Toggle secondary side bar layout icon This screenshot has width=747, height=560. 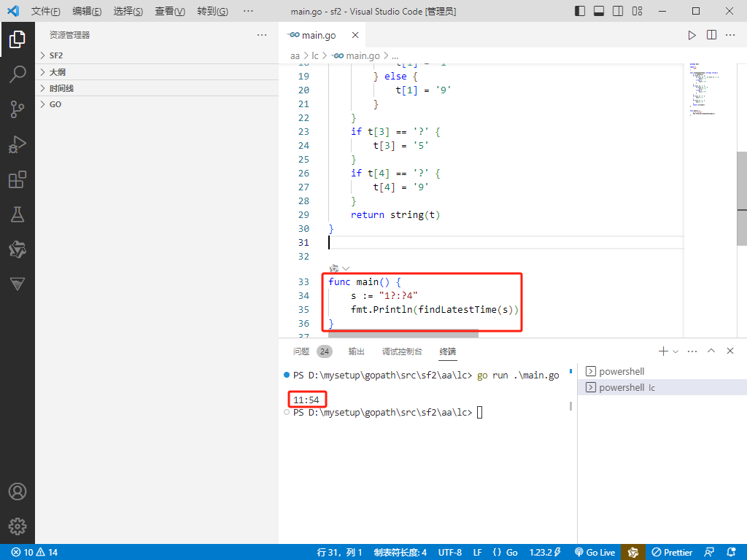point(618,11)
